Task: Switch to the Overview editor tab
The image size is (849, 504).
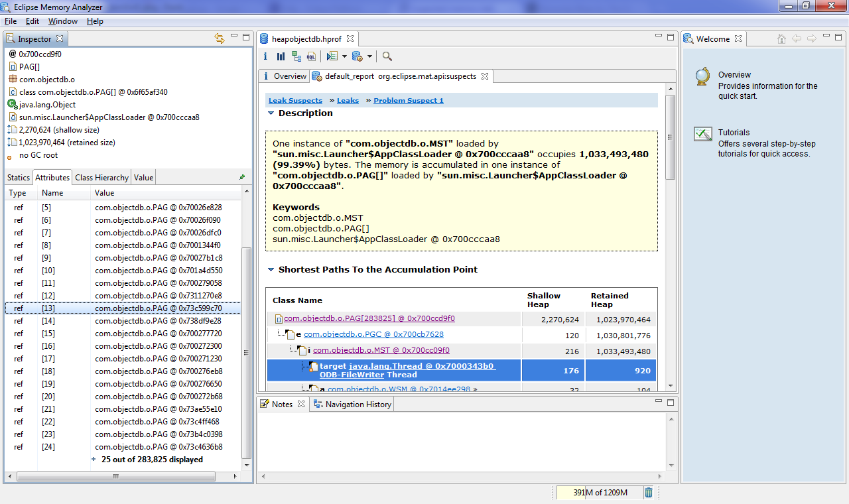Action: pyautogui.click(x=285, y=76)
